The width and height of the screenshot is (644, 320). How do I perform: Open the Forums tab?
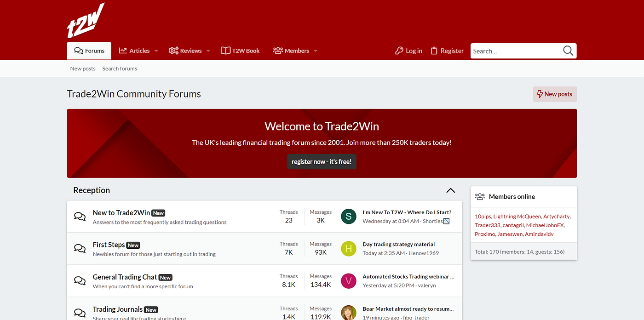89,51
